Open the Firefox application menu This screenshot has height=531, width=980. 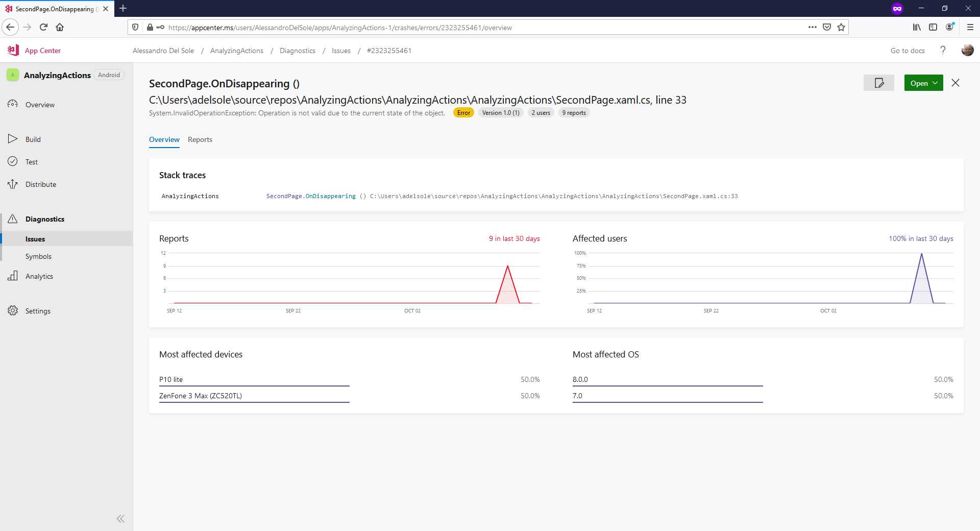click(x=969, y=27)
